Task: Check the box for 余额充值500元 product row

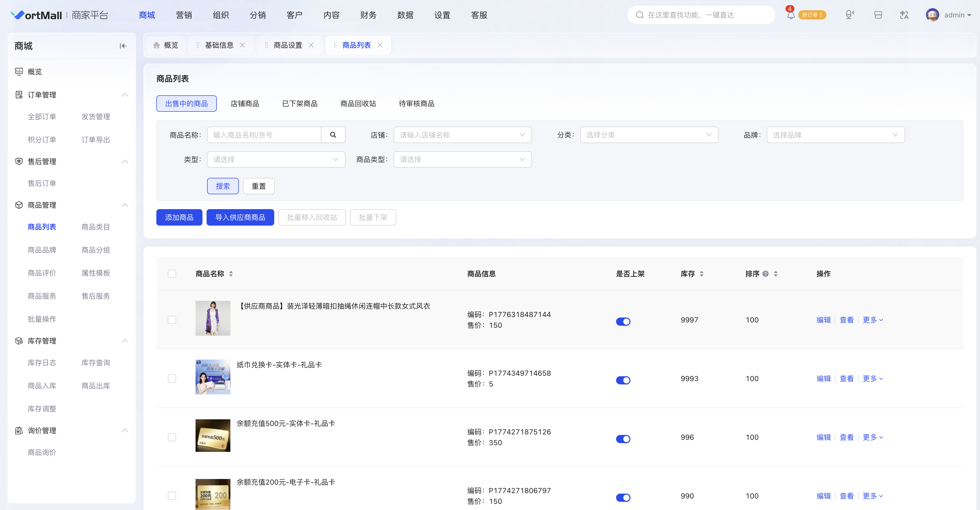Action: click(172, 437)
